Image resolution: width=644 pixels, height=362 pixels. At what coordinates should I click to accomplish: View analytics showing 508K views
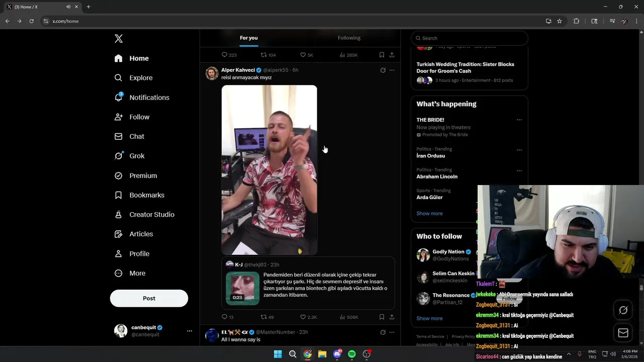(349, 317)
